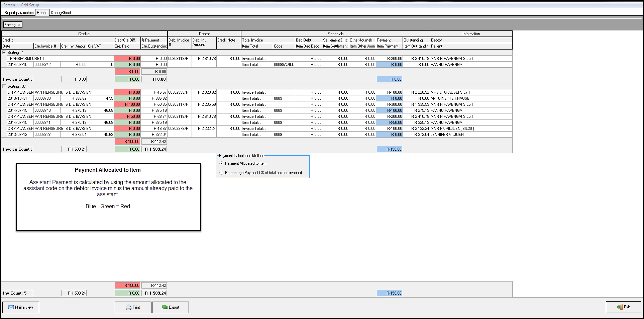This screenshot has width=644, height=319.
Task: Click the Exit door icon
Action: pyautogui.click(x=620, y=307)
